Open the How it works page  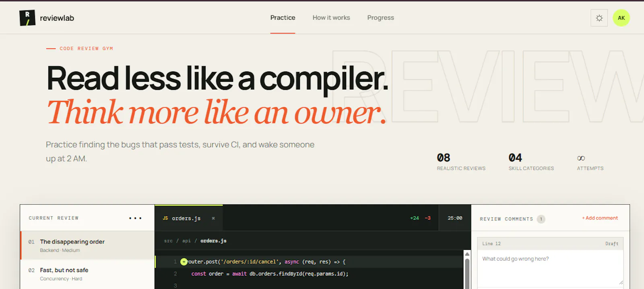[x=331, y=18]
